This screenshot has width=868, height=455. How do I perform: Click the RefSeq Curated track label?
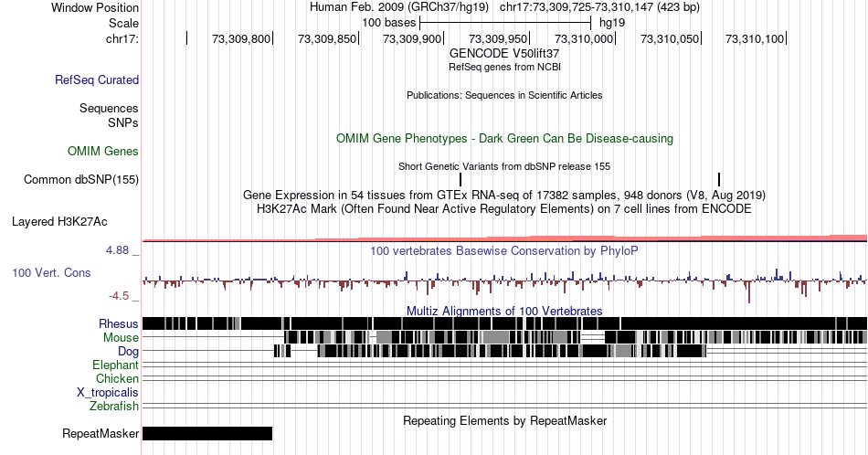pyautogui.click(x=96, y=79)
